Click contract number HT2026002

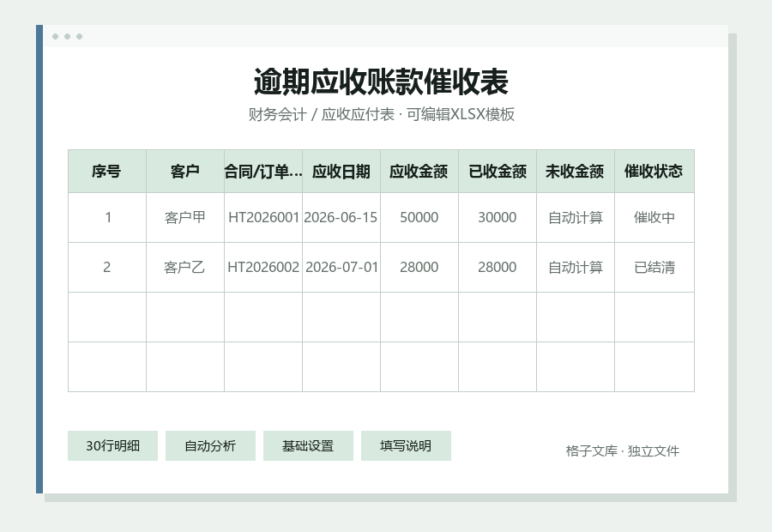click(x=263, y=267)
